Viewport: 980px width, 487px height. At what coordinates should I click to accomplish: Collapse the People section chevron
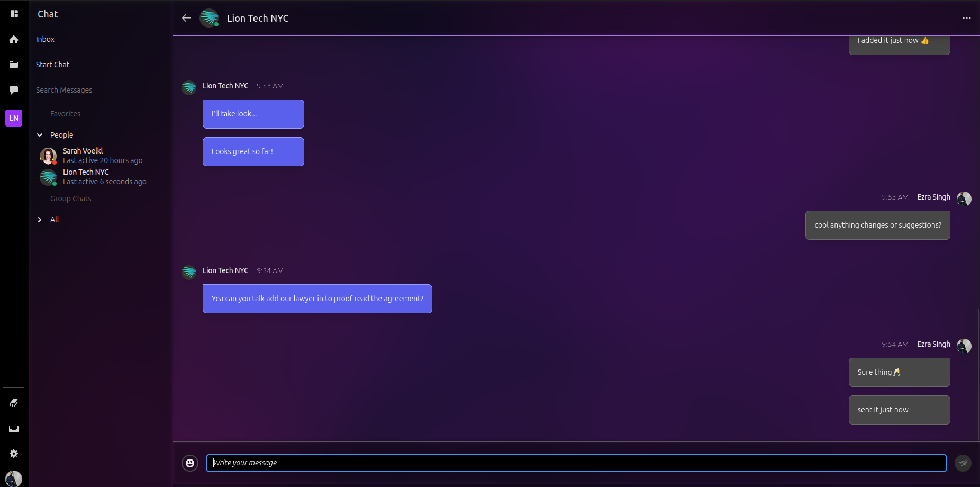(x=40, y=135)
